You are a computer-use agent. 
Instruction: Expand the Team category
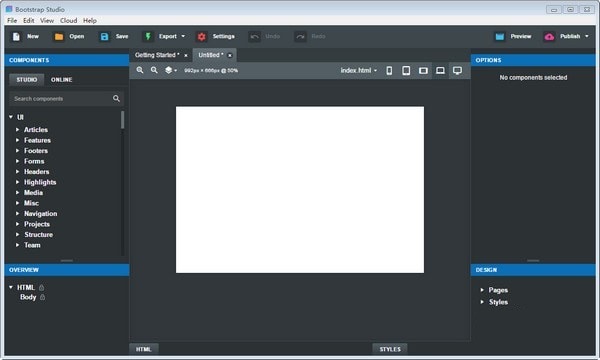[17, 245]
